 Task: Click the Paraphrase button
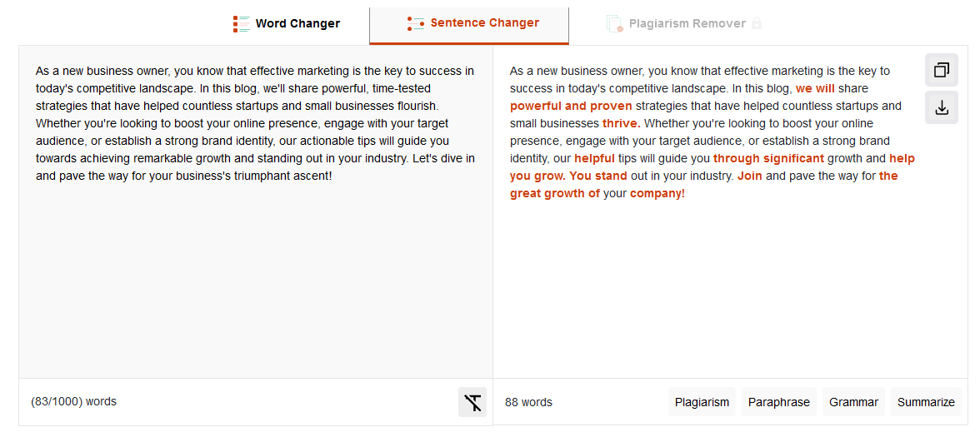tap(778, 402)
